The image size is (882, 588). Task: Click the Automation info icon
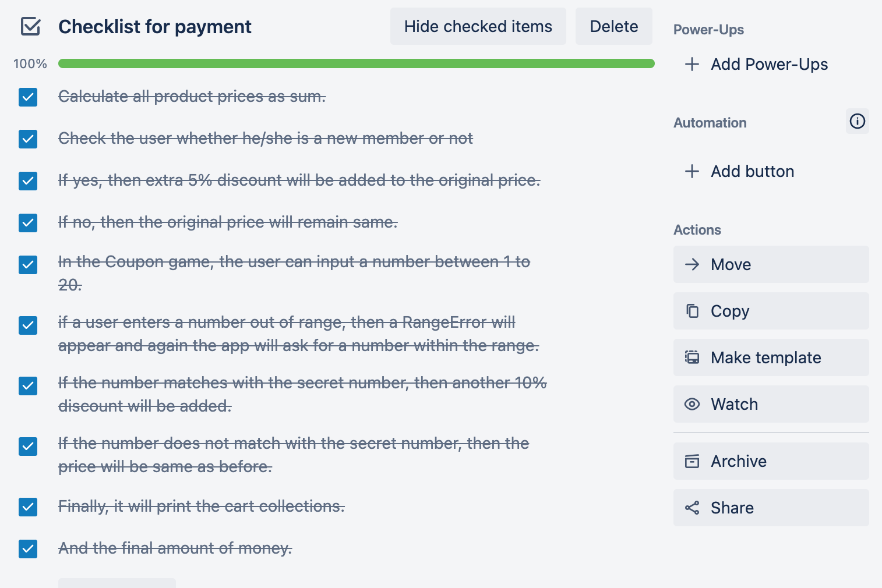pos(857,121)
